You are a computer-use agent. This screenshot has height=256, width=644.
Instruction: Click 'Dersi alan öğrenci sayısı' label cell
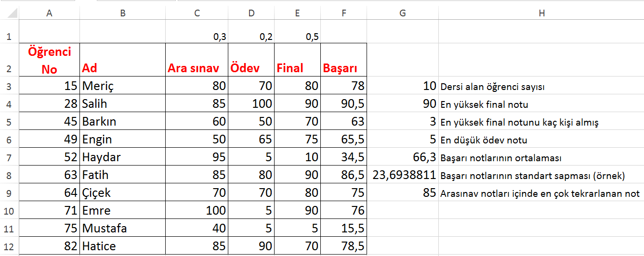click(541, 87)
